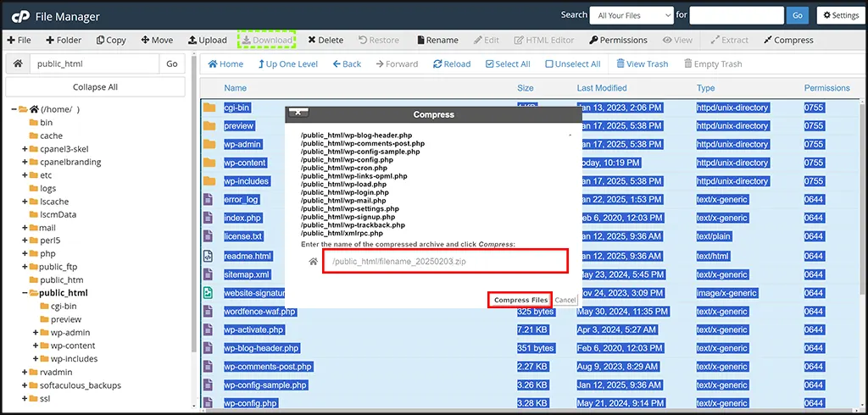868x415 pixels.
Task: Expand the cpanel3-skel tree folder
Action: pos(25,149)
